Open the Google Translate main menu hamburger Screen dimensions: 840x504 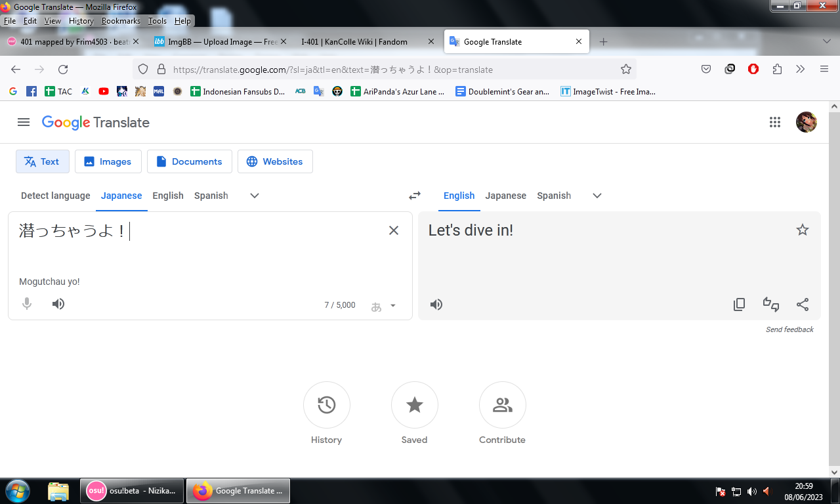24,122
